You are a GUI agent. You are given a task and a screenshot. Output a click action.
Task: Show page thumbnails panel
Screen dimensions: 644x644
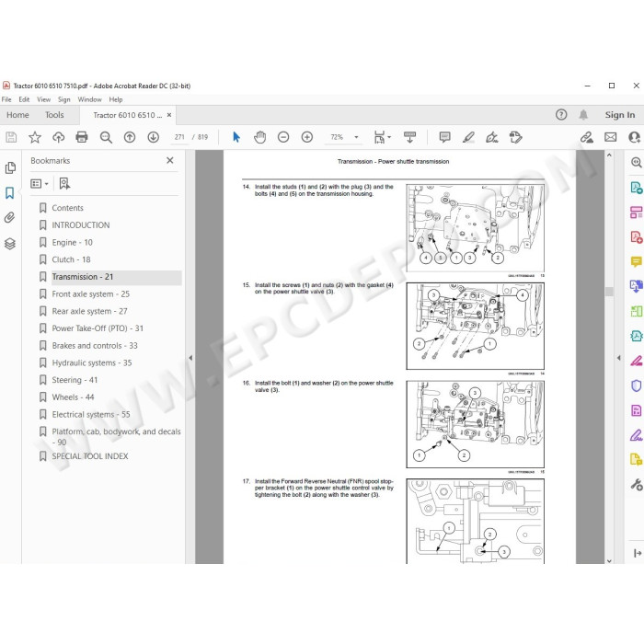click(x=10, y=167)
